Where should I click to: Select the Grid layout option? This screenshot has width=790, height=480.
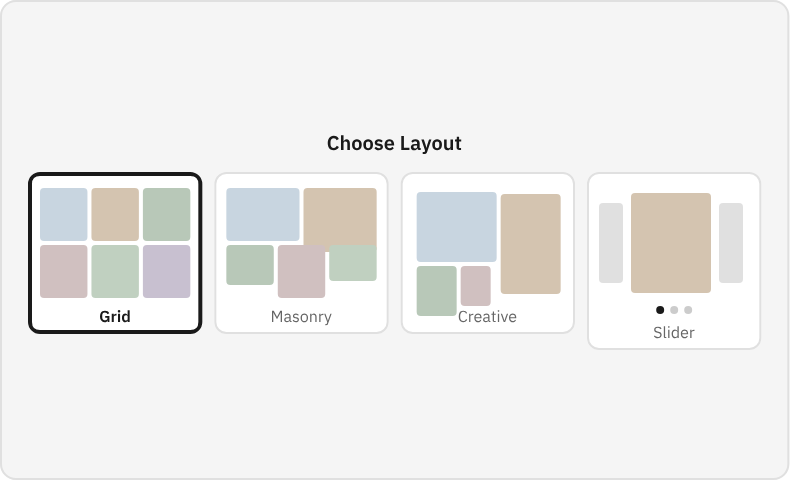[x=115, y=253]
